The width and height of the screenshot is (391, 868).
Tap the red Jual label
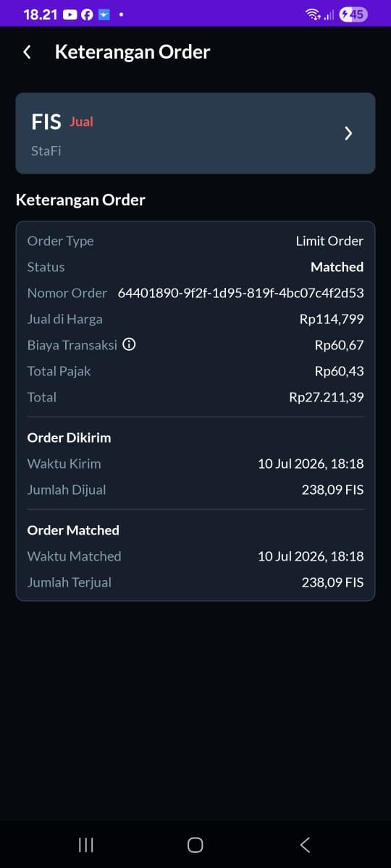[82, 122]
